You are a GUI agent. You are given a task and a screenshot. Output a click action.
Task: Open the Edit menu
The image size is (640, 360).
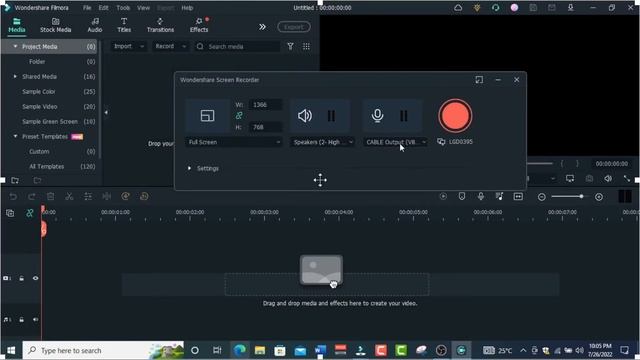pos(104,8)
